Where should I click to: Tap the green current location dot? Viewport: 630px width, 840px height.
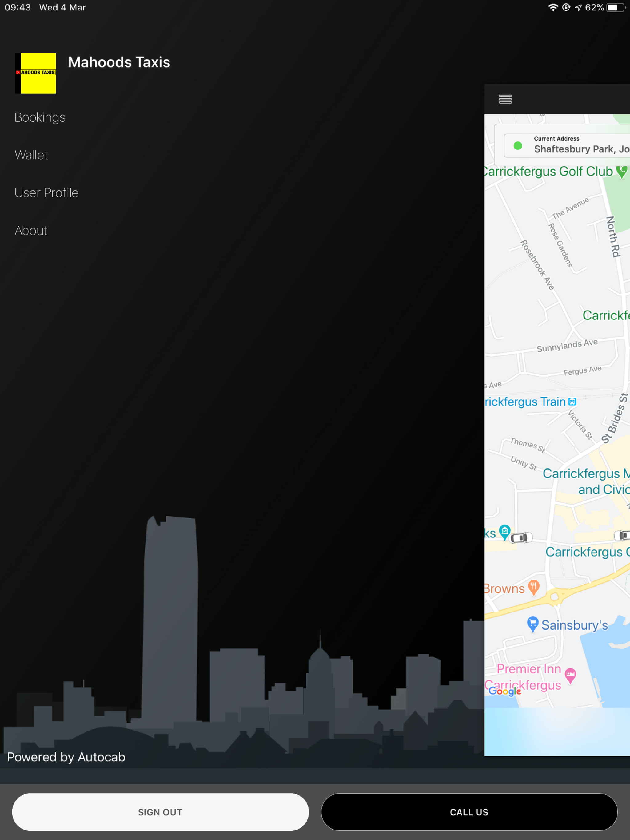[517, 146]
